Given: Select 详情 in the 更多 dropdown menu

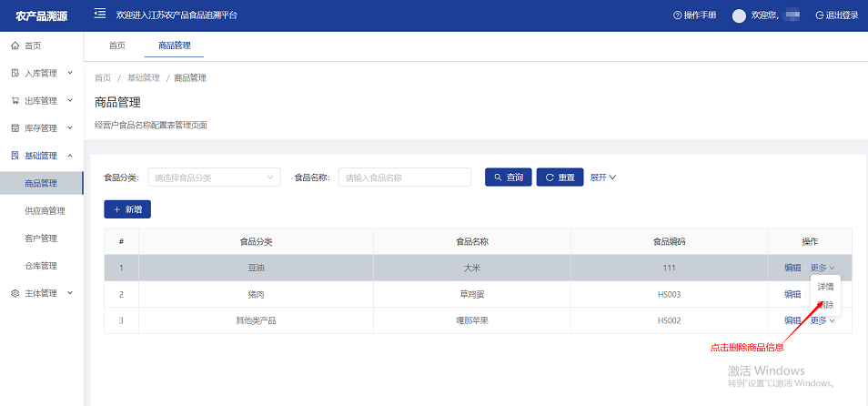Looking at the screenshot, I should 825,287.
